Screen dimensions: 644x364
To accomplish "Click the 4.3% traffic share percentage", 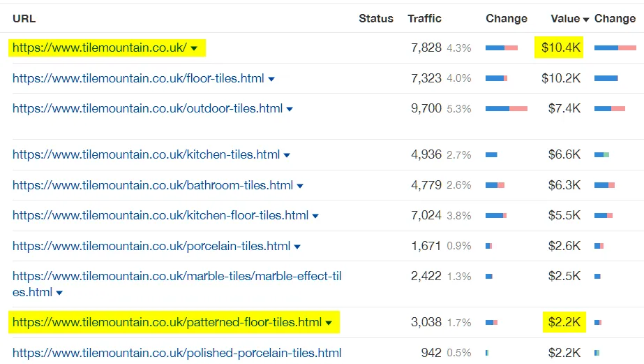I will [459, 48].
